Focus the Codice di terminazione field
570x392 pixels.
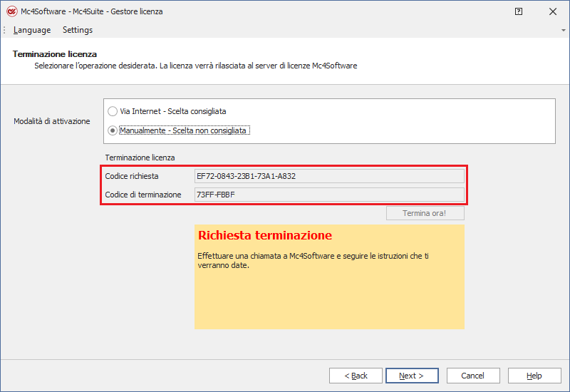click(329, 195)
